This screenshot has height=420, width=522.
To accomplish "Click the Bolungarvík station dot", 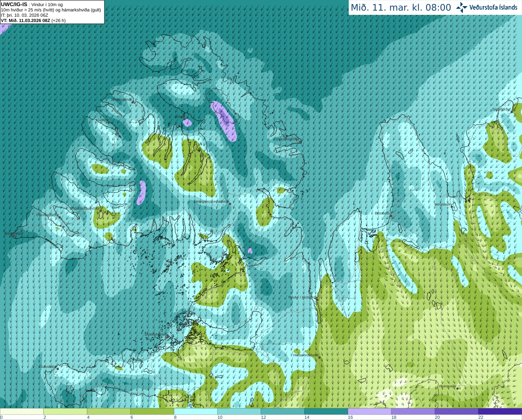I will pos(133,102).
